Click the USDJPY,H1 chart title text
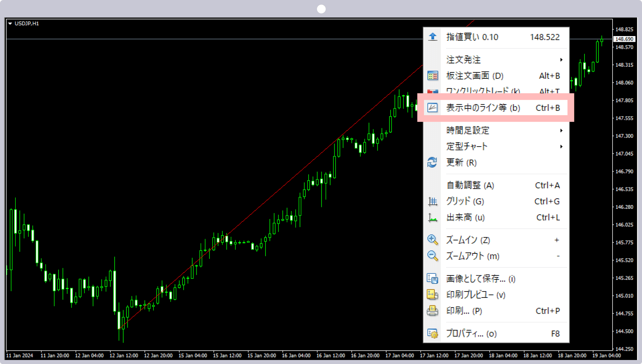This screenshot has width=642, height=364. pos(27,23)
